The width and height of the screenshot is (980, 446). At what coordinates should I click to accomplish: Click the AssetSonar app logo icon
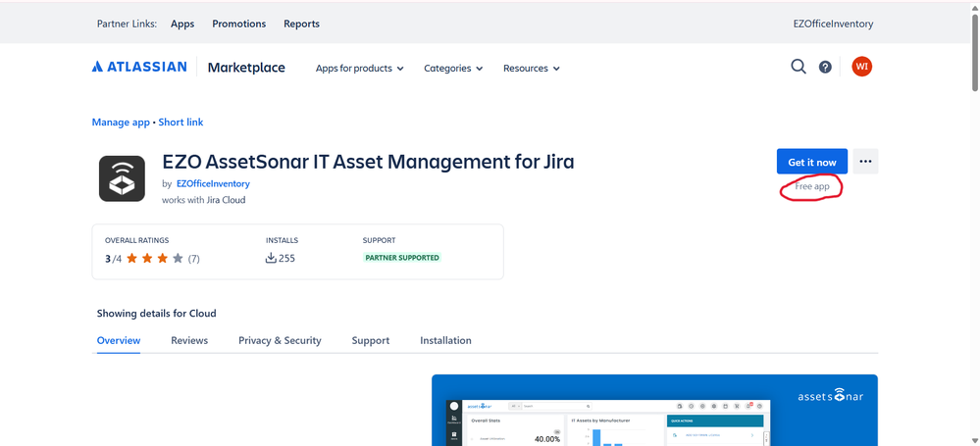(x=122, y=178)
